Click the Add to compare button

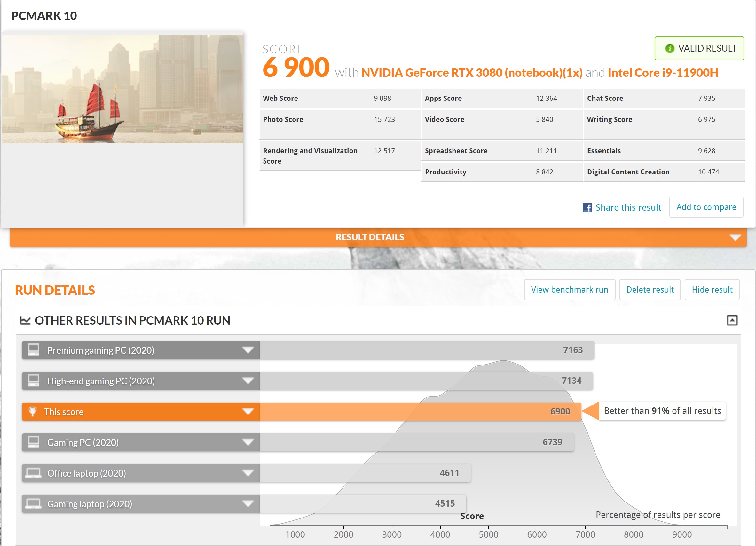pyautogui.click(x=706, y=207)
